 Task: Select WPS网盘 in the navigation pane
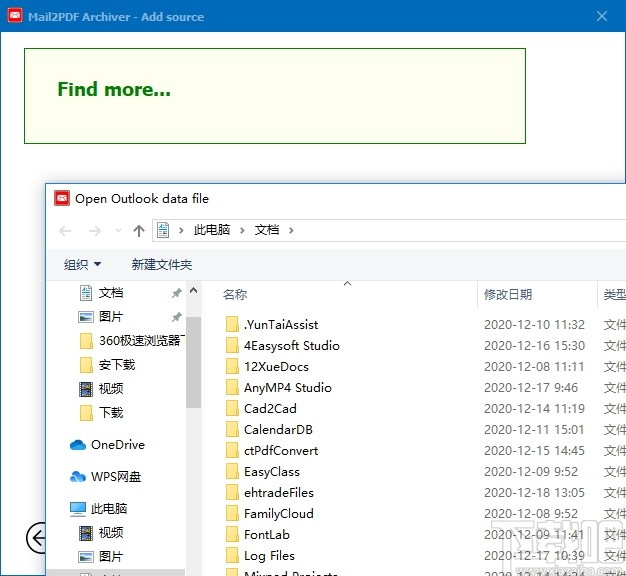point(116,476)
